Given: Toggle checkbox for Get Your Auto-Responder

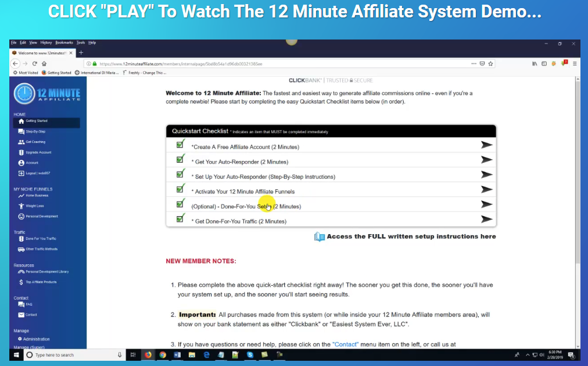Looking at the screenshot, I should 180,159.
